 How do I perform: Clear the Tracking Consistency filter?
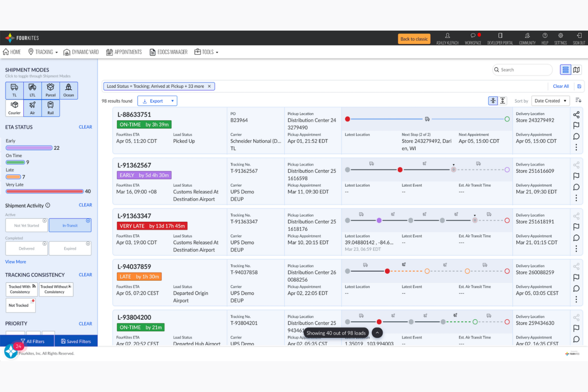(x=85, y=275)
